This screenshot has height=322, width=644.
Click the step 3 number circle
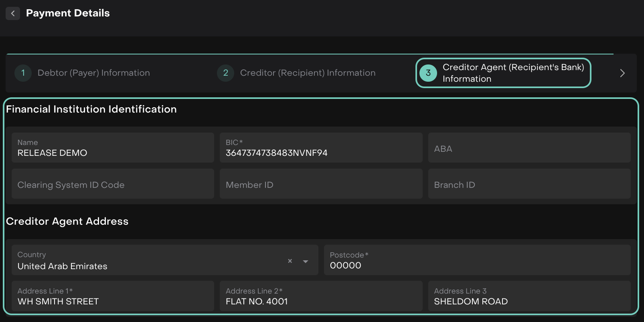(428, 73)
